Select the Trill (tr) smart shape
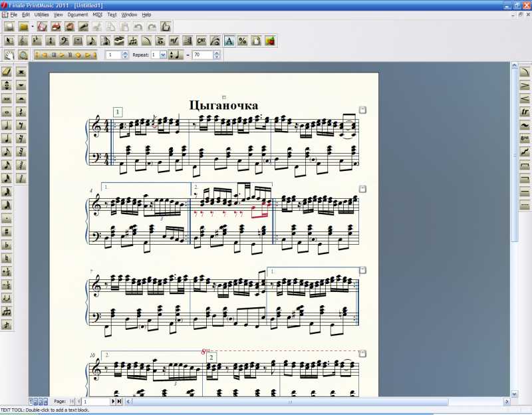 pos(525,112)
